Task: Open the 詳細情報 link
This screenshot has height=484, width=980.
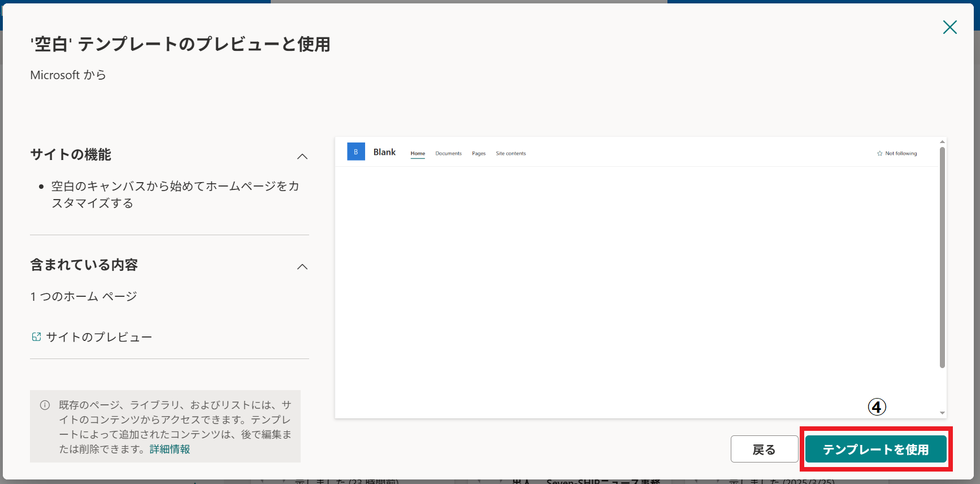Action: tap(170, 449)
